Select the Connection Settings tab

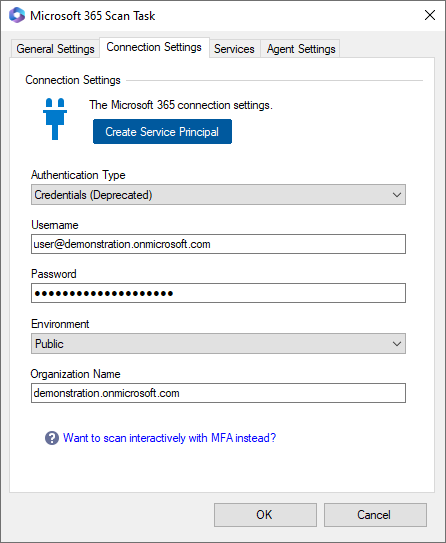click(154, 47)
